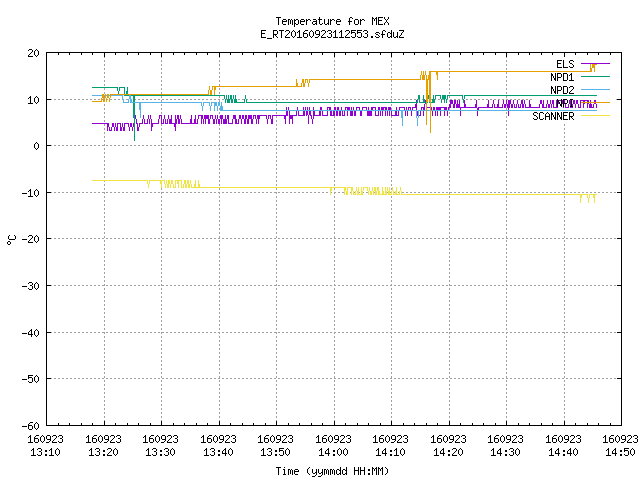Click the green NPD1 legend line sample
The image size is (640, 480).
pyautogui.click(x=595, y=77)
